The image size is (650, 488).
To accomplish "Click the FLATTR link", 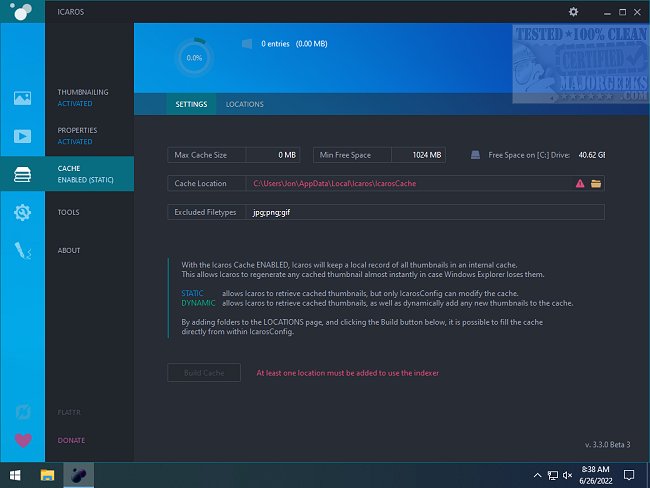I will tap(69, 412).
